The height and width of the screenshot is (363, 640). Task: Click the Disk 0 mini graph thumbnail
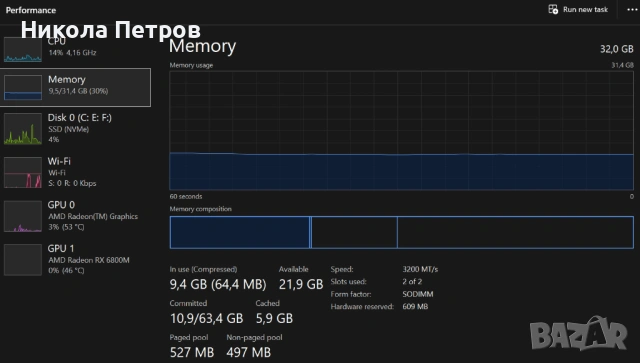pyautogui.click(x=23, y=129)
